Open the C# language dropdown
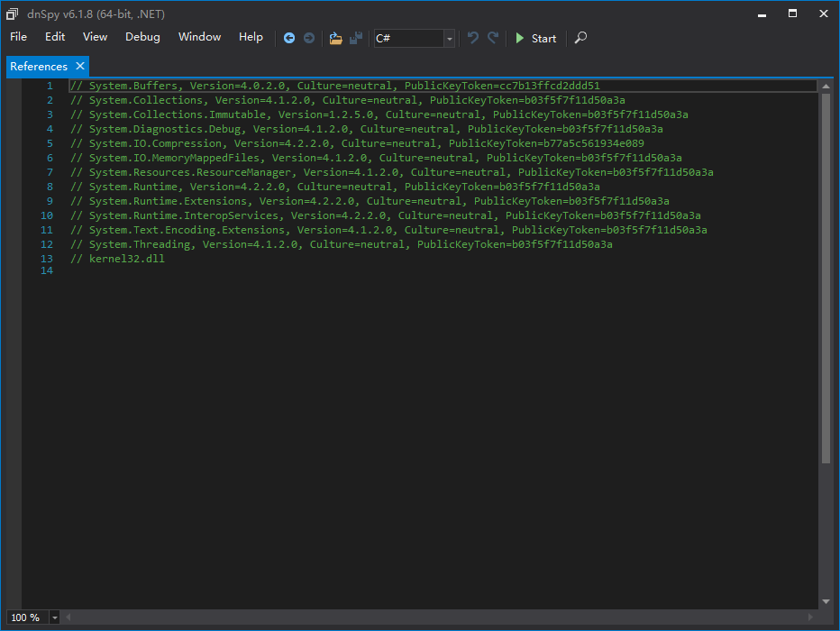The height and width of the screenshot is (631, 840). tap(410, 38)
